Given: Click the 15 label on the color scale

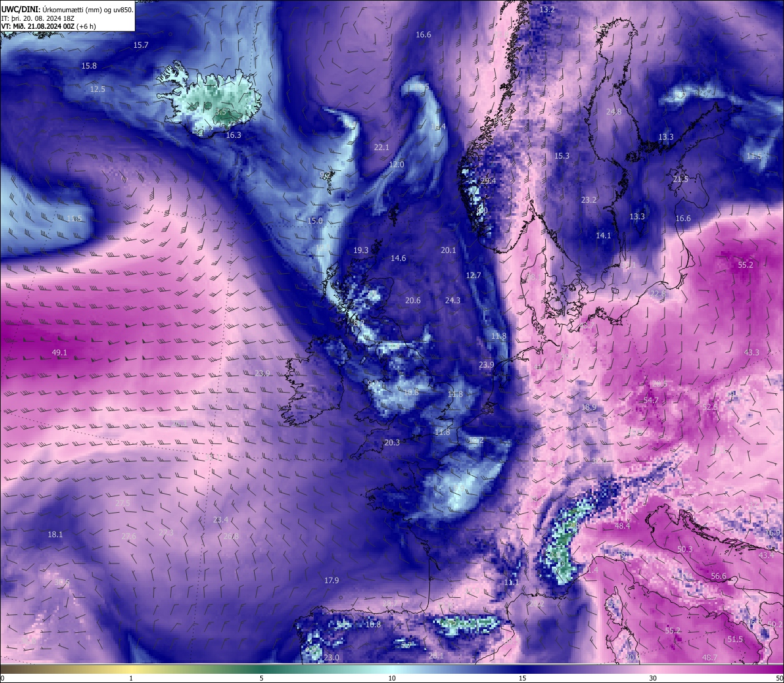Looking at the screenshot, I should pos(522,678).
